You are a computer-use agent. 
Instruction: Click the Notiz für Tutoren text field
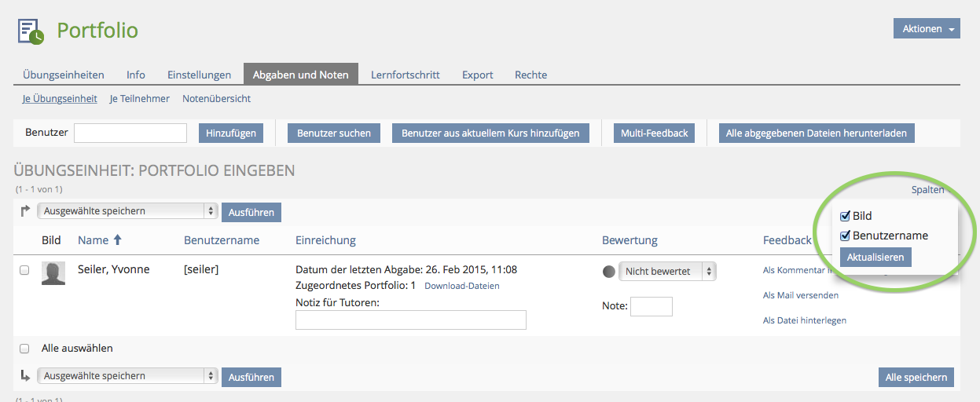coord(410,320)
